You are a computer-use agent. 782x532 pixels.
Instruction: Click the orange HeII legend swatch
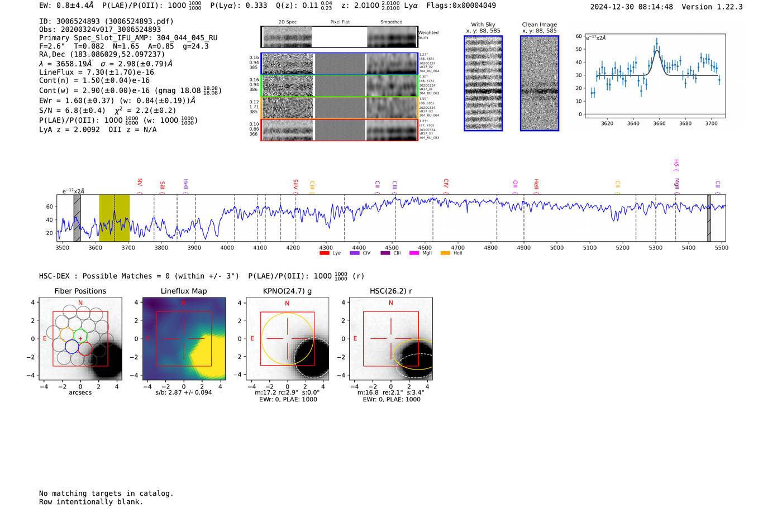tap(445, 253)
